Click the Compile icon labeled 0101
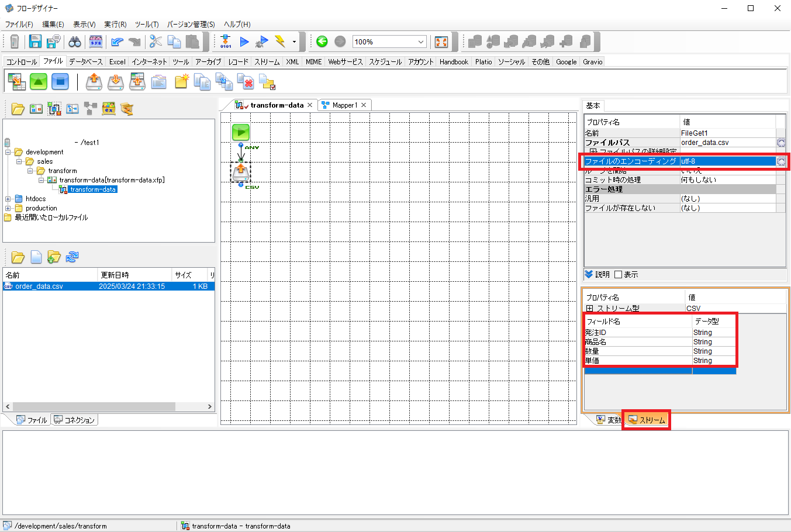This screenshot has height=532, width=791. (x=226, y=42)
